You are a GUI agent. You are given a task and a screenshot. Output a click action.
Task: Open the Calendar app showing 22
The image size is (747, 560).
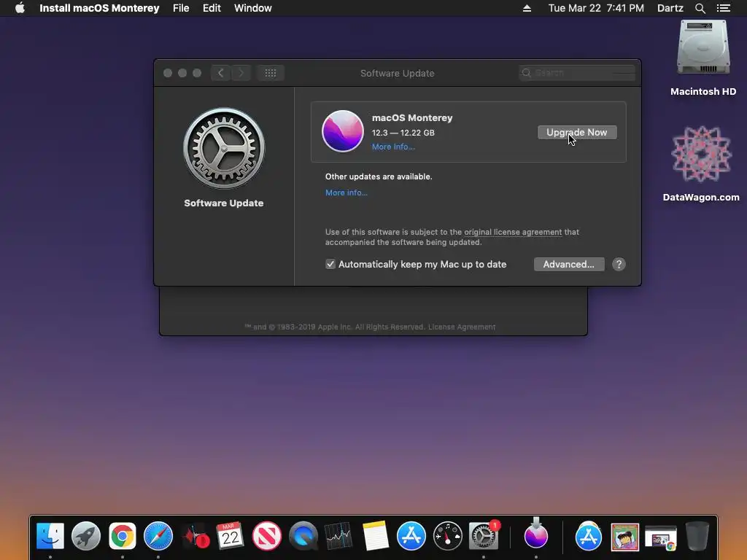(x=230, y=536)
